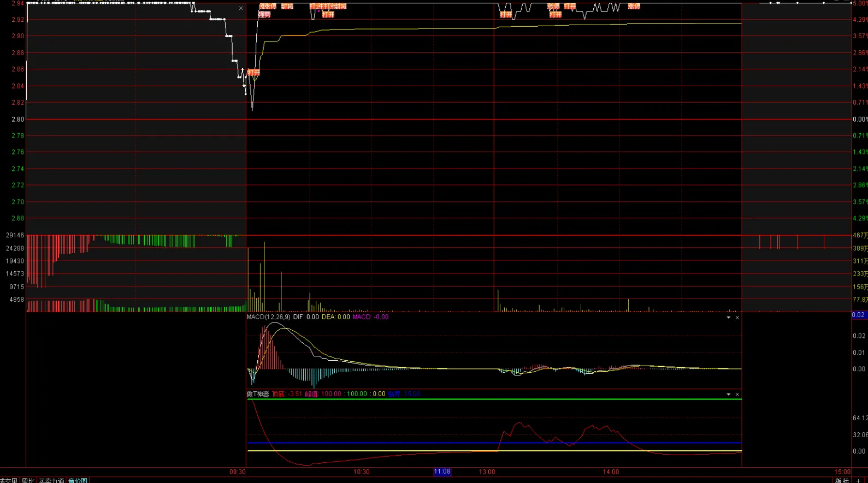
Task: Click the 2.70 price axis label
Action: click(18, 202)
